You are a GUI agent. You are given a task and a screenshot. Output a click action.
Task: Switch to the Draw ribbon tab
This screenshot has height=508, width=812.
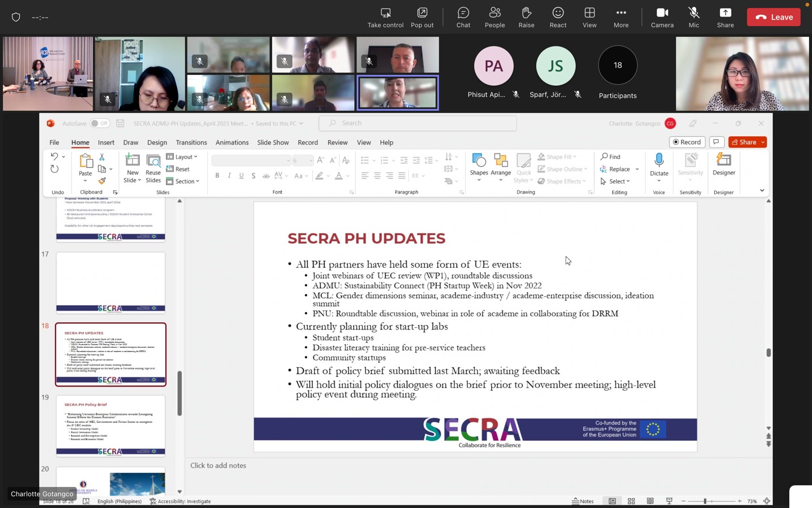pyautogui.click(x=131, y=143)
